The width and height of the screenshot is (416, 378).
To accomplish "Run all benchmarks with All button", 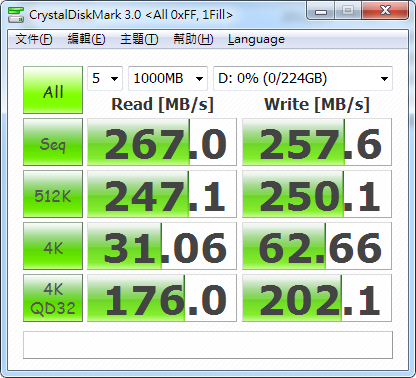I will (x=53, y=90).
